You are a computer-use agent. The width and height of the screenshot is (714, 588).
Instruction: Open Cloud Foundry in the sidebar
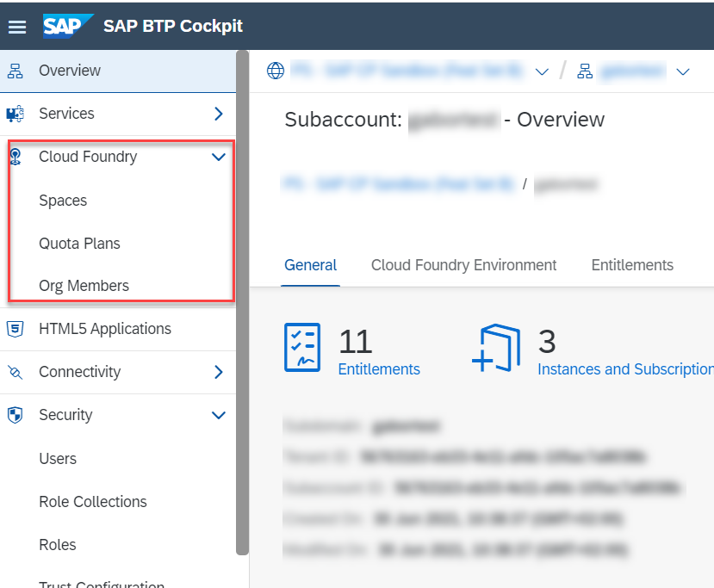118,157
